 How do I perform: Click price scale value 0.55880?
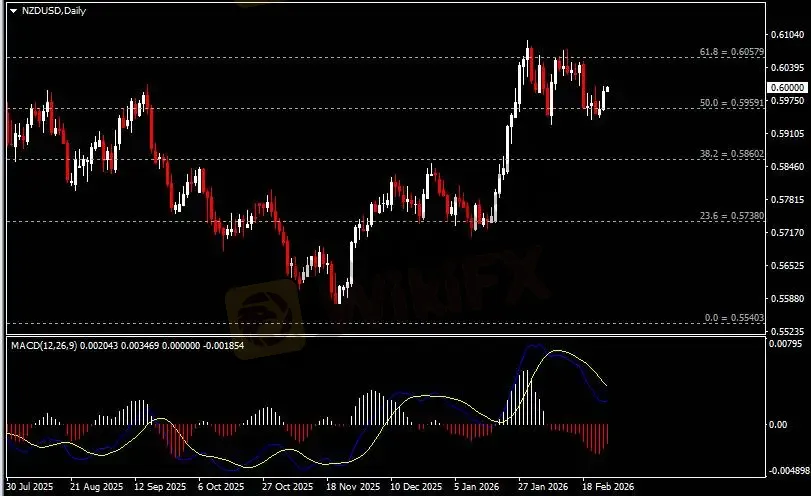pos(787,298)
